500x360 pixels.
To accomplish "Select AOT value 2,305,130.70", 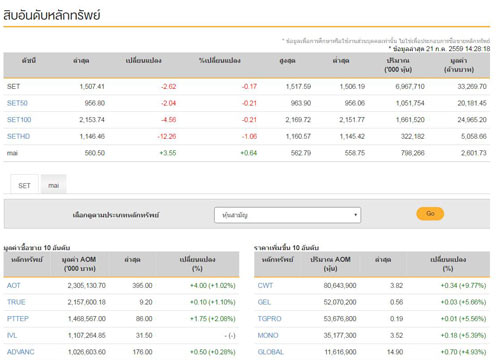I will [87, 285].
